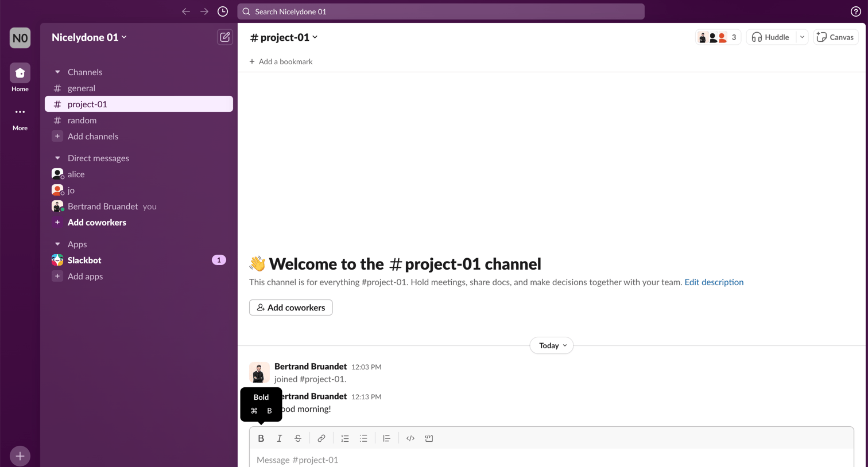This screenshot has height=467, width=868.
Task: Compose a new message with the pencil icon
Action: tap(225, 37)
